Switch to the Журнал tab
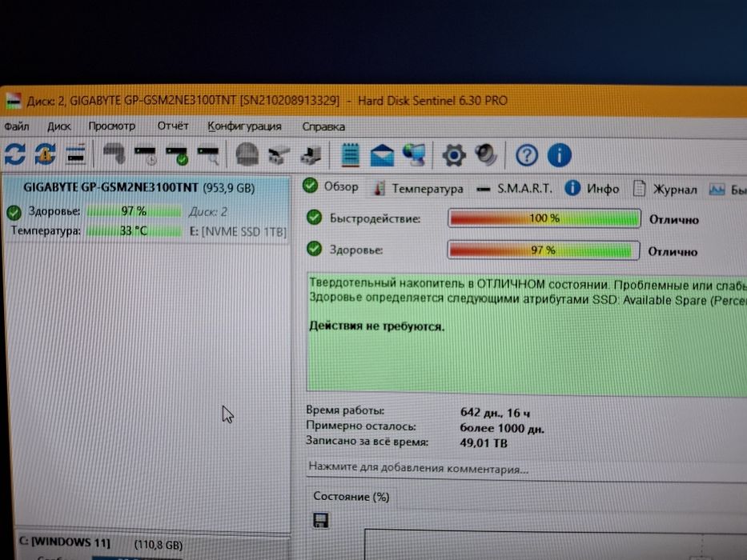This screenshot has height=560, width=747. (665, 190)
